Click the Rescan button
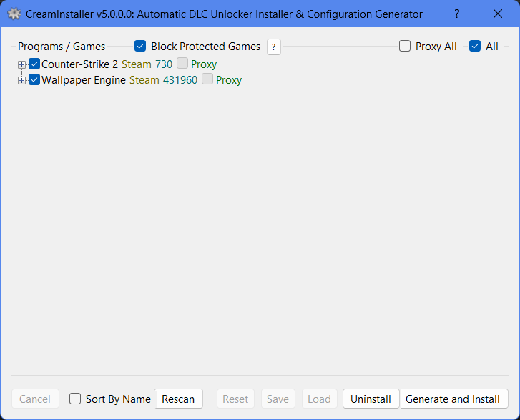 coord(178,399)
